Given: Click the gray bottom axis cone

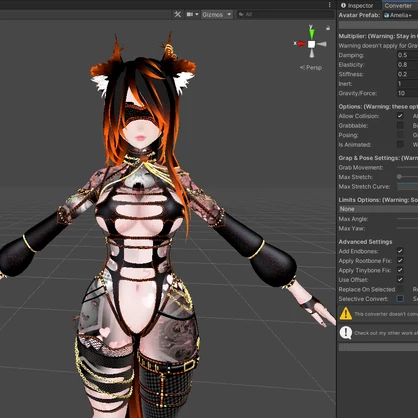Looking at the screenshot, I should click(311, 53).
